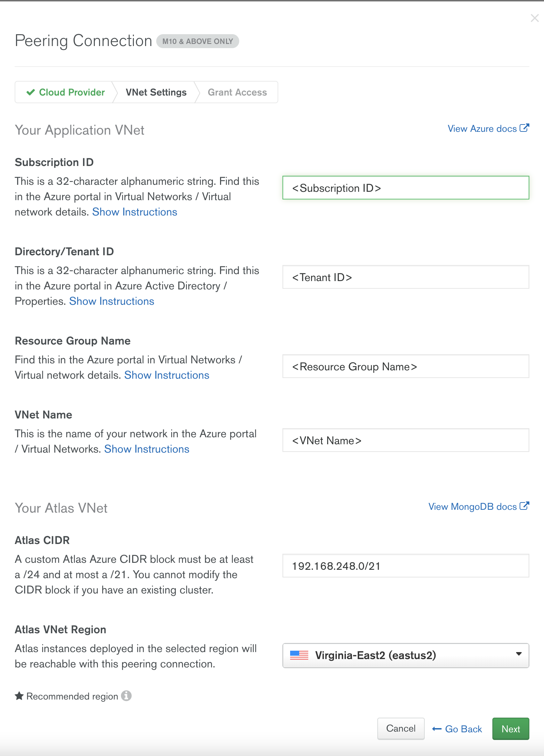Click the Go Back link

[x=457, y=729]
